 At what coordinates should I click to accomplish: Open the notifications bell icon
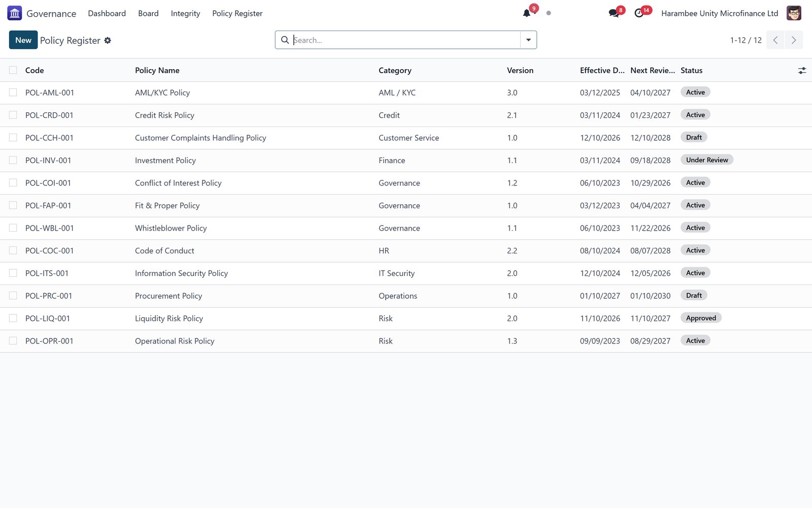527,13
